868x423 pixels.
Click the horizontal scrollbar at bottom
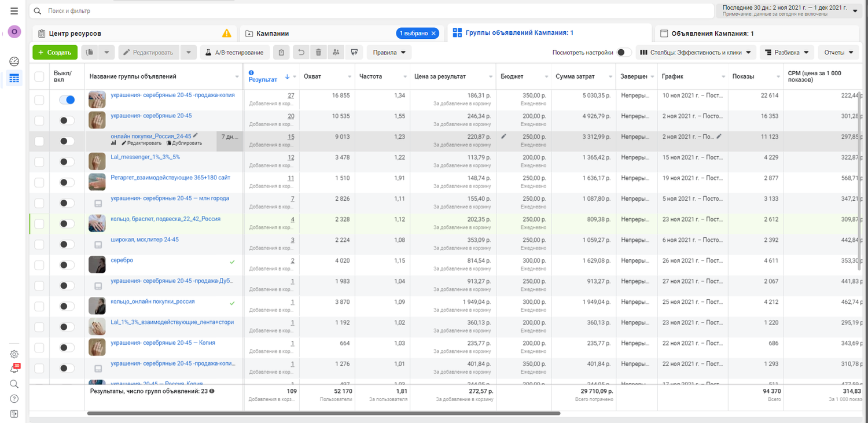(x=323, y=413)
